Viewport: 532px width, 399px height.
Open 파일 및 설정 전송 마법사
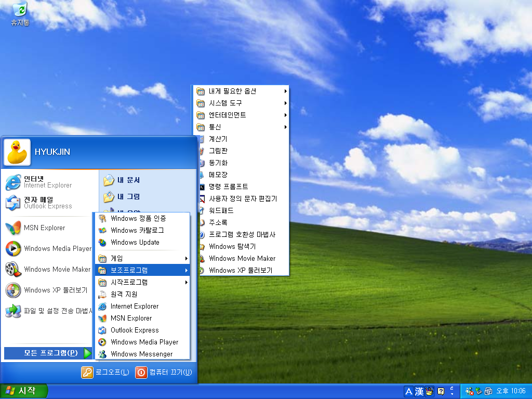(49, 311)
